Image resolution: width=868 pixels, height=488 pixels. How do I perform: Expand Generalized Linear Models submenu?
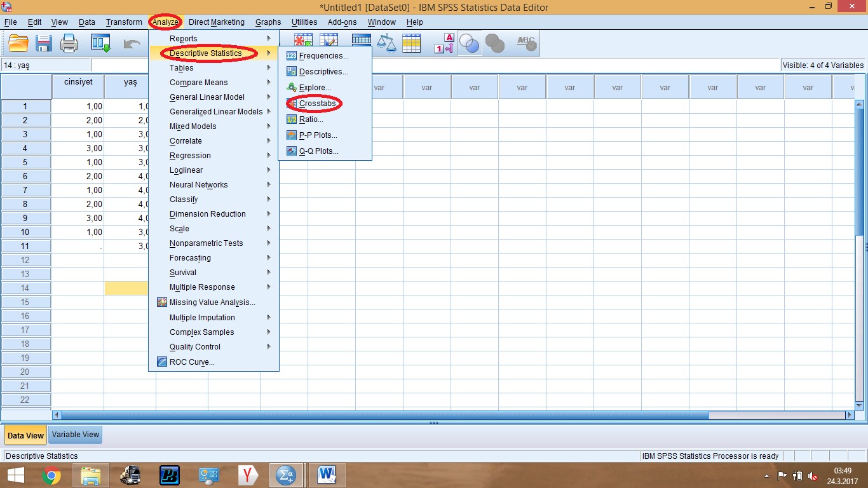click(214, 112)
